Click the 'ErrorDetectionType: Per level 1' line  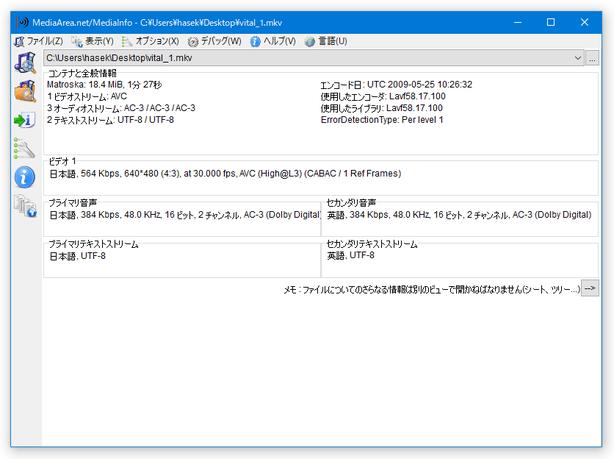(382, 120)
